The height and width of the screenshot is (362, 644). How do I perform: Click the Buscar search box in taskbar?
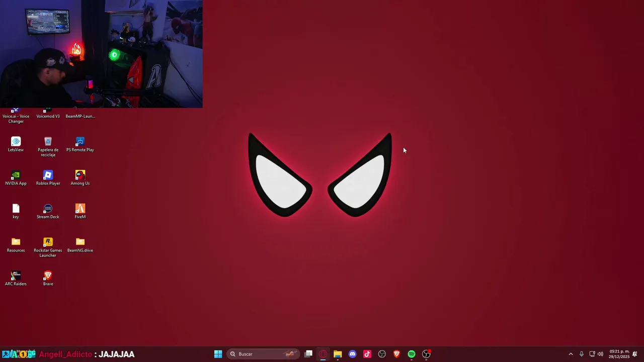(x=263, y=354)
